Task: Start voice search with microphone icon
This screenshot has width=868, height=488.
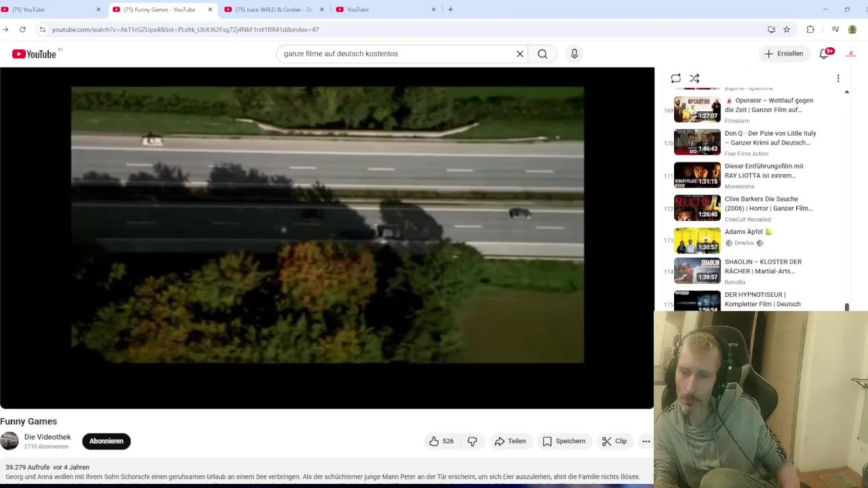Action: [574, 54]
